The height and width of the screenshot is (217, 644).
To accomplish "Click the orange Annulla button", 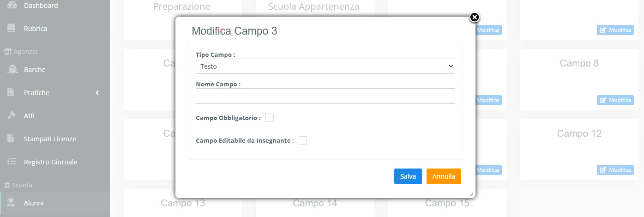I will [x=444, y=176].
